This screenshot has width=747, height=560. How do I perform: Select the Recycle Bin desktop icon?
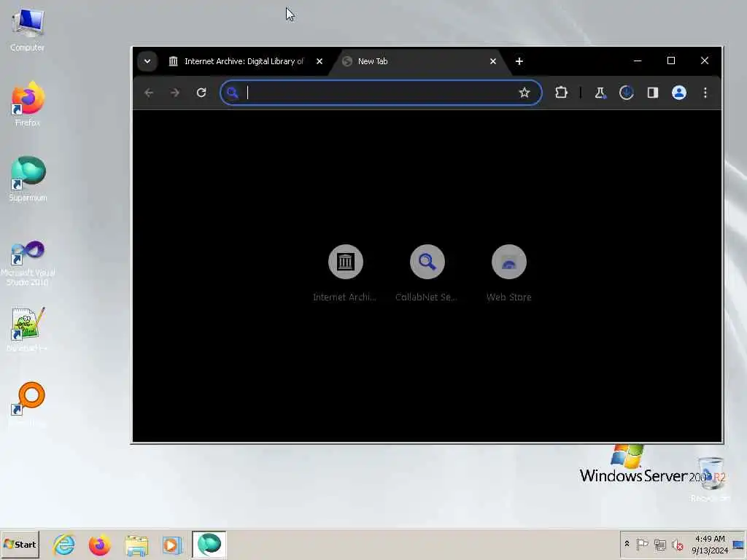711,478
